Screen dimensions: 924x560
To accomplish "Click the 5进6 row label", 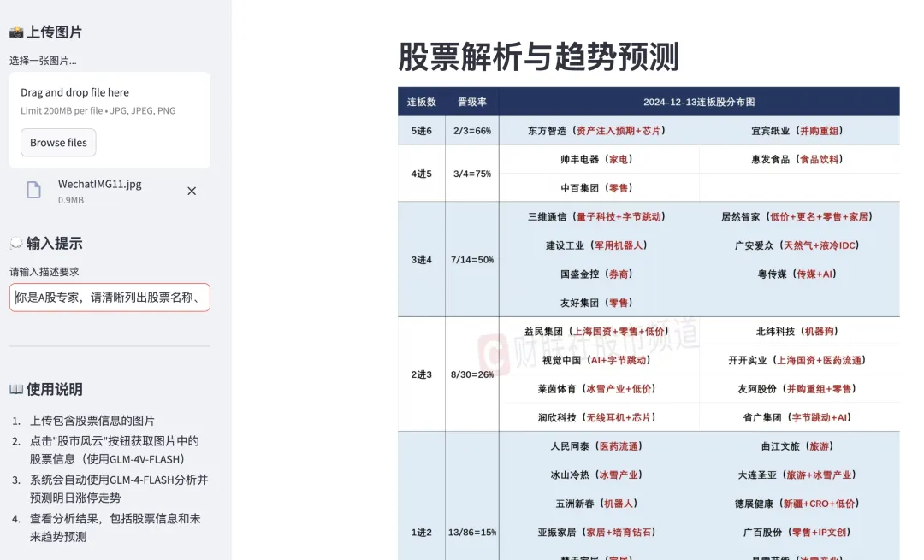I will pos(421,131).
